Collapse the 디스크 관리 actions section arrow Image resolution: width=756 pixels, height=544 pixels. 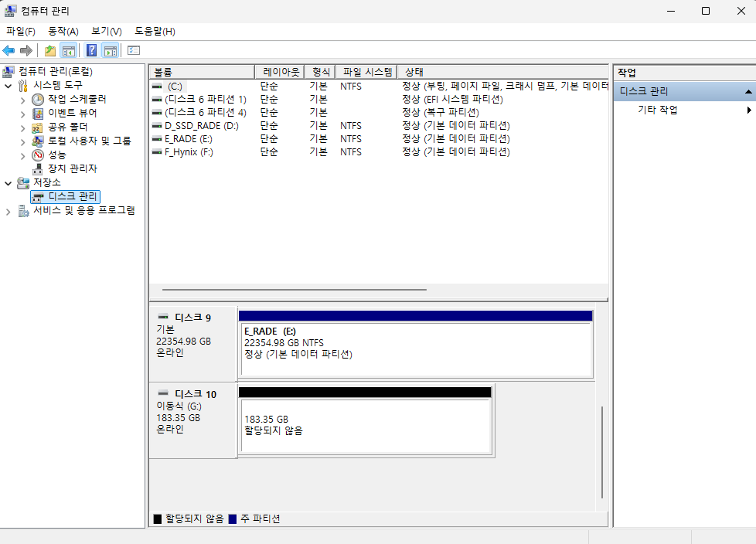(x=747, y=91)
